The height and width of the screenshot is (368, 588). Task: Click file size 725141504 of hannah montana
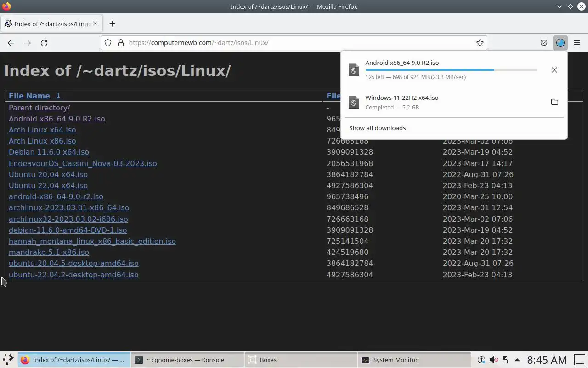click(347, 241)
